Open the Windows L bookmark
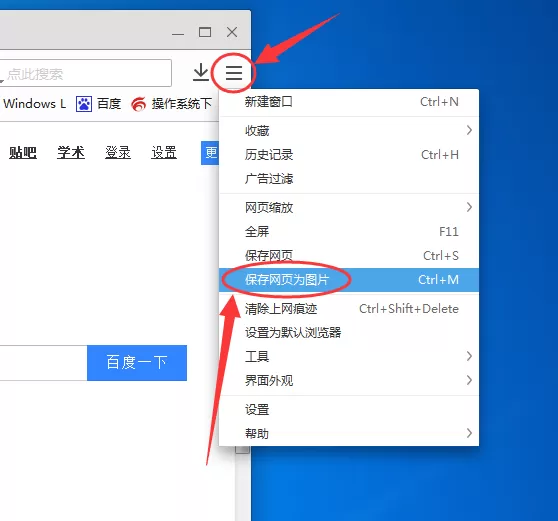Image resolution: width=558 pixels, height=521 pixels. coord(35,104)
